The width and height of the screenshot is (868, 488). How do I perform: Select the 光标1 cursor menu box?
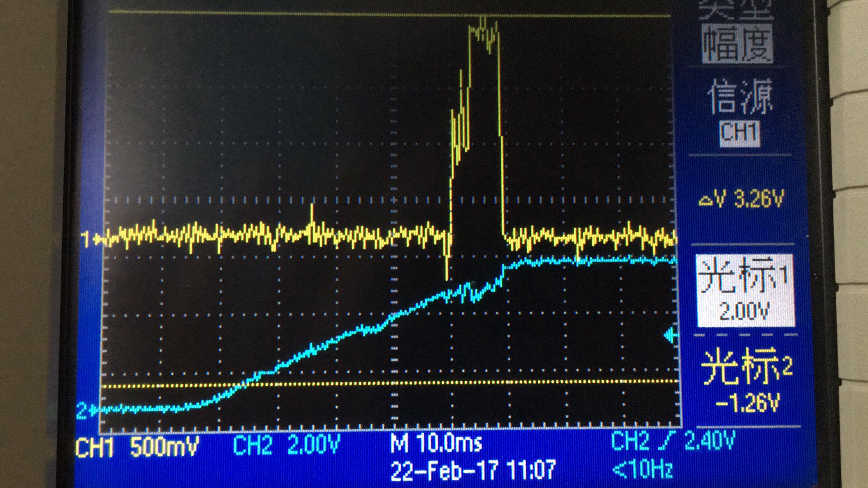(745, 291)
